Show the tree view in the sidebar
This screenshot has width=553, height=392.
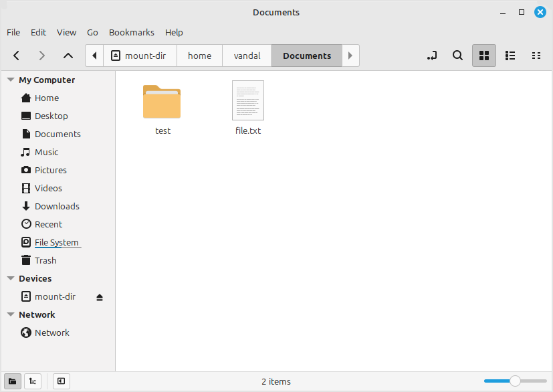click(x=33, y=381)
